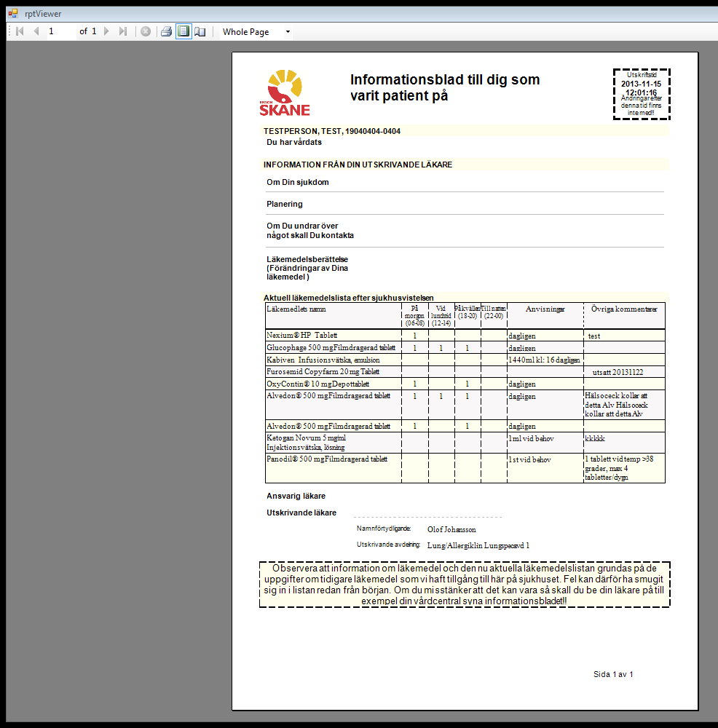Stop rendering the report

pyautogui.click(x=146, y=31)
